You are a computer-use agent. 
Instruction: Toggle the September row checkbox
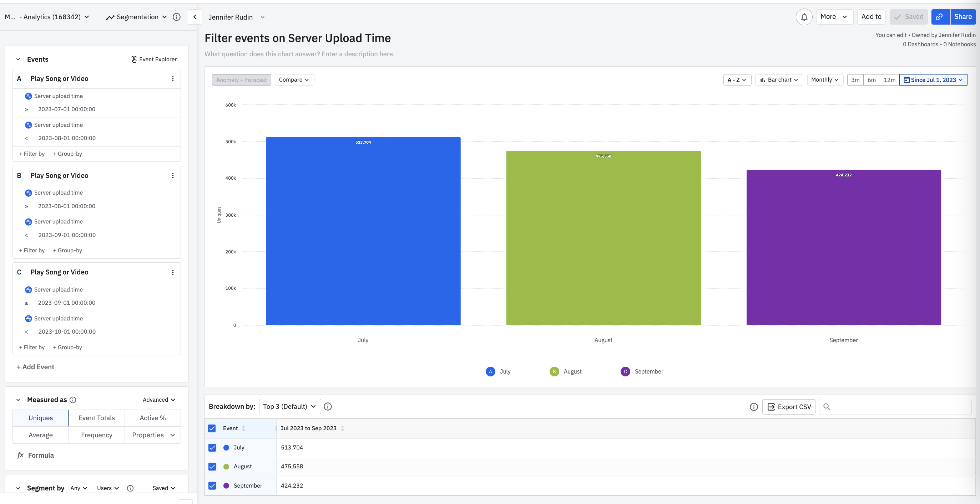pos(212,486)
